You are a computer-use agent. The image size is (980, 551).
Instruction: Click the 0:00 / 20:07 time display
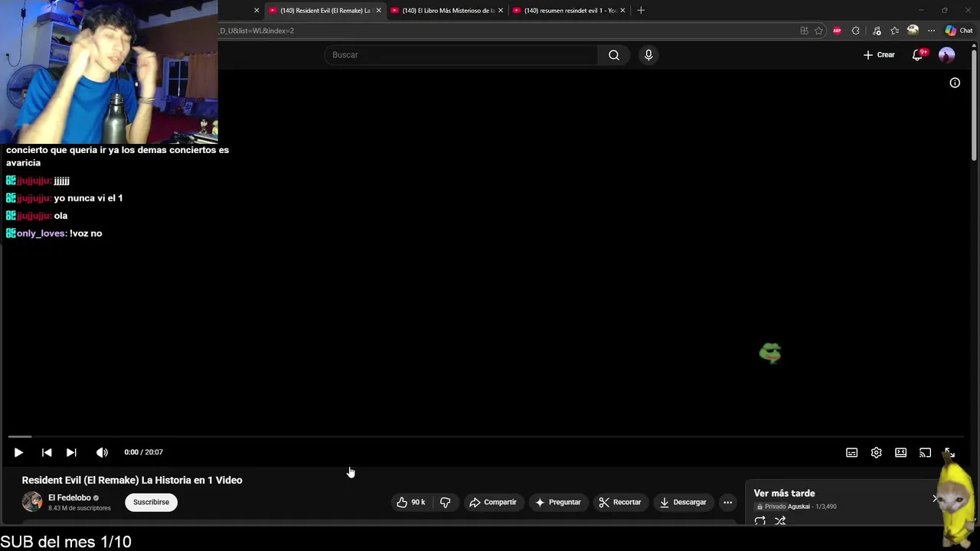point(143,452)
